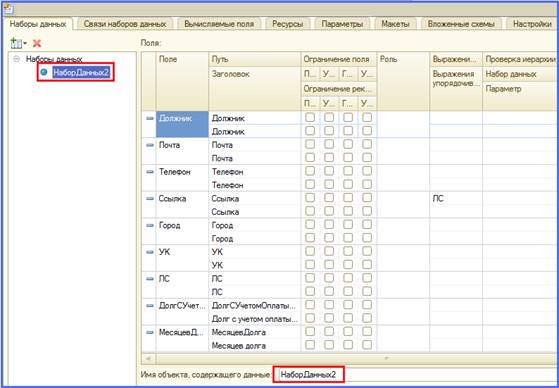Click the НаборДанных2 data set icon
The height and width of the screenshot is (388, 559).
[x=44, y=72]
